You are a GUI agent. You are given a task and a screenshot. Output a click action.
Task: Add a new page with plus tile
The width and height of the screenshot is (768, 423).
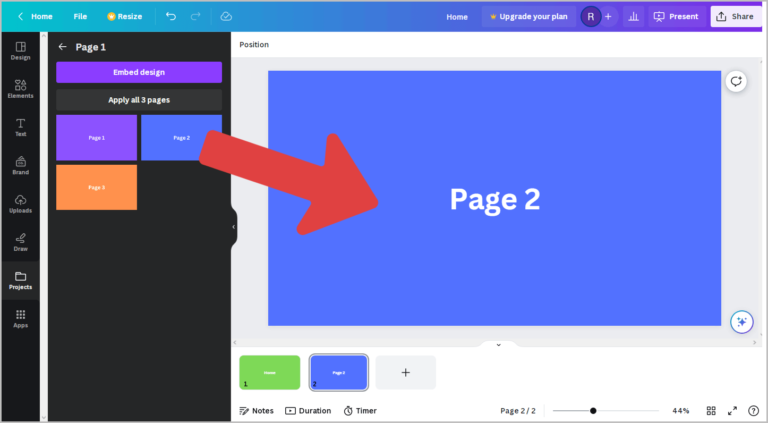point(406,373)
